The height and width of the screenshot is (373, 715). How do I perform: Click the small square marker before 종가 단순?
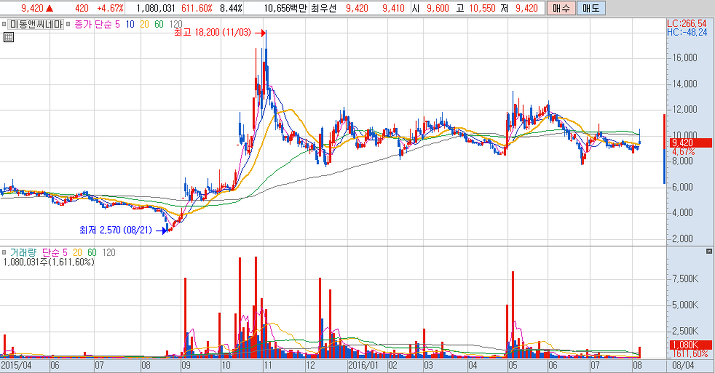tap(68, 24)
